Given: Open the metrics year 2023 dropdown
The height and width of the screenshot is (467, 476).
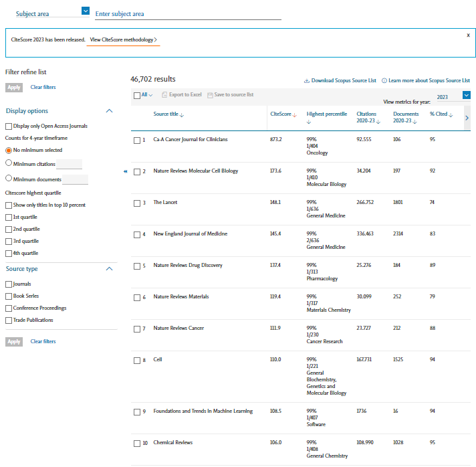Looking at the screenshot, I should 466,95.
